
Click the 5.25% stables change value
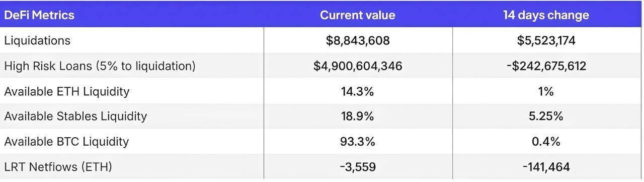point(547,116)
